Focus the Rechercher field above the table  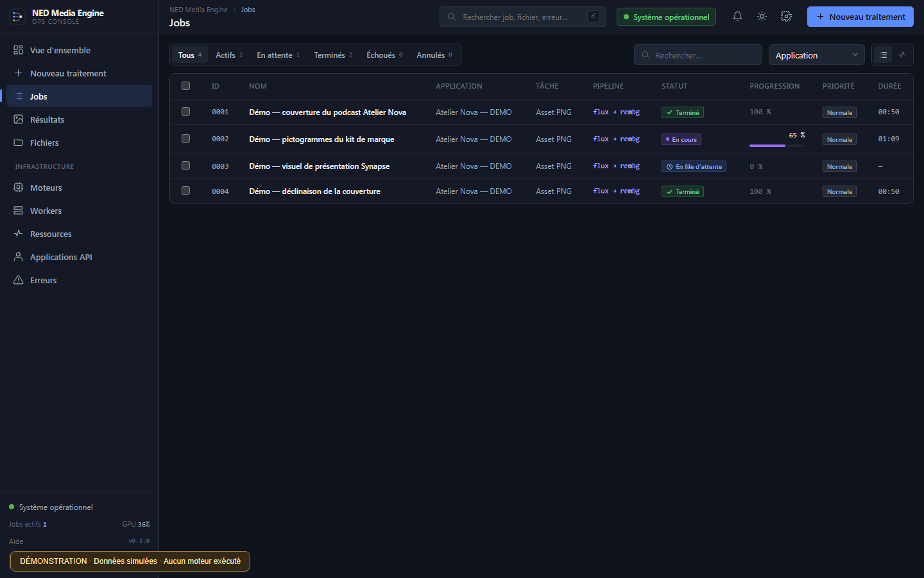tap(698, 55)
